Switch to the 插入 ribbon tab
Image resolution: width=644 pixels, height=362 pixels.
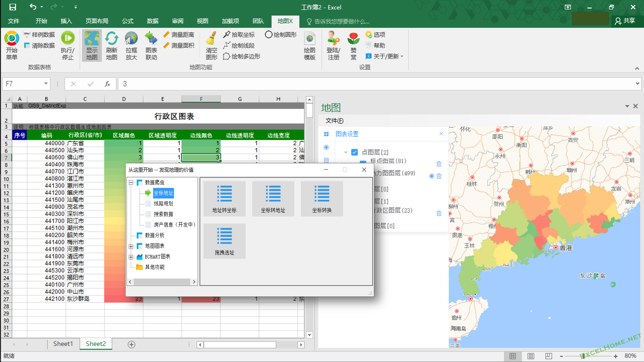point(66,21)
